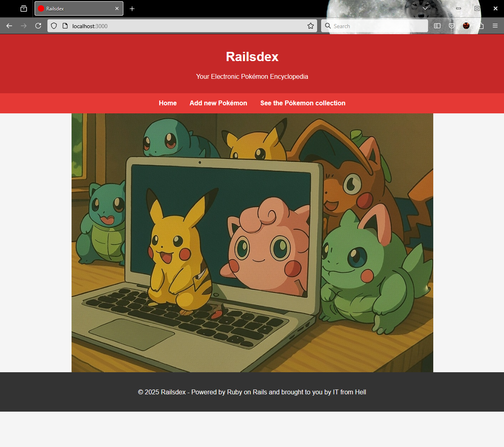Go back to previous page
The width and height of the screenshot is (504, 447).
[9, 26]
